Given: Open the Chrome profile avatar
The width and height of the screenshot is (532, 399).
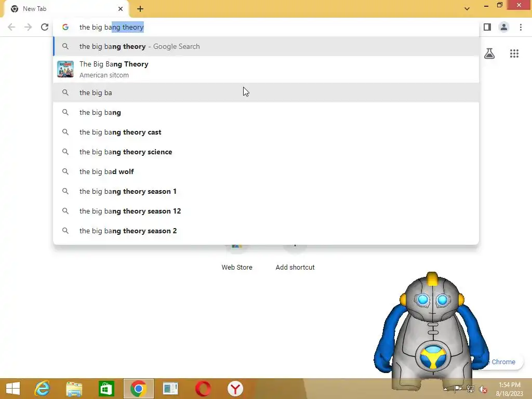Looking at the screenshot, I should coord(504,27).
